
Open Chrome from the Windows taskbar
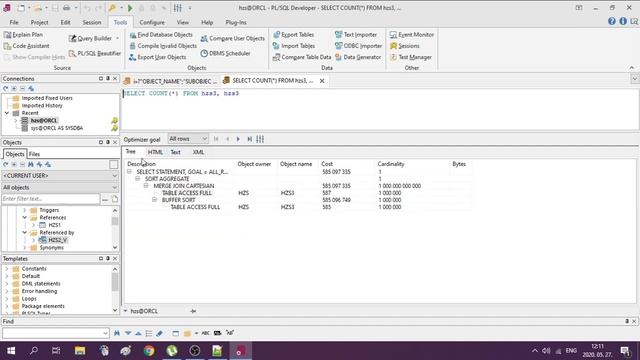click(149, 351)
